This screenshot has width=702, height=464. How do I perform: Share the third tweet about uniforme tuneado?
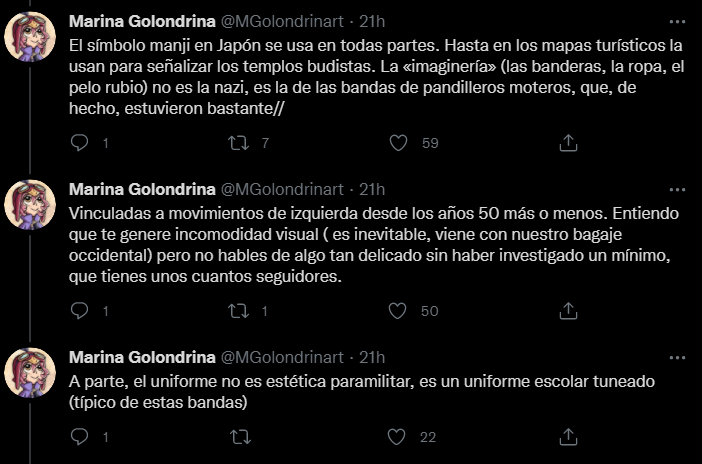point(568,436)
